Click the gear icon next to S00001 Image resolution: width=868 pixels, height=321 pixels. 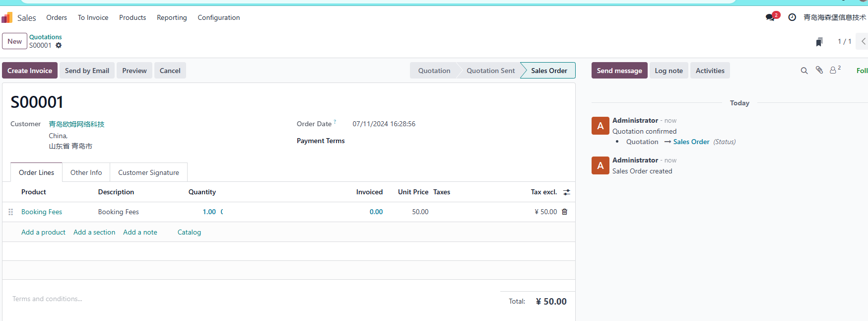(x=59, y=45)
